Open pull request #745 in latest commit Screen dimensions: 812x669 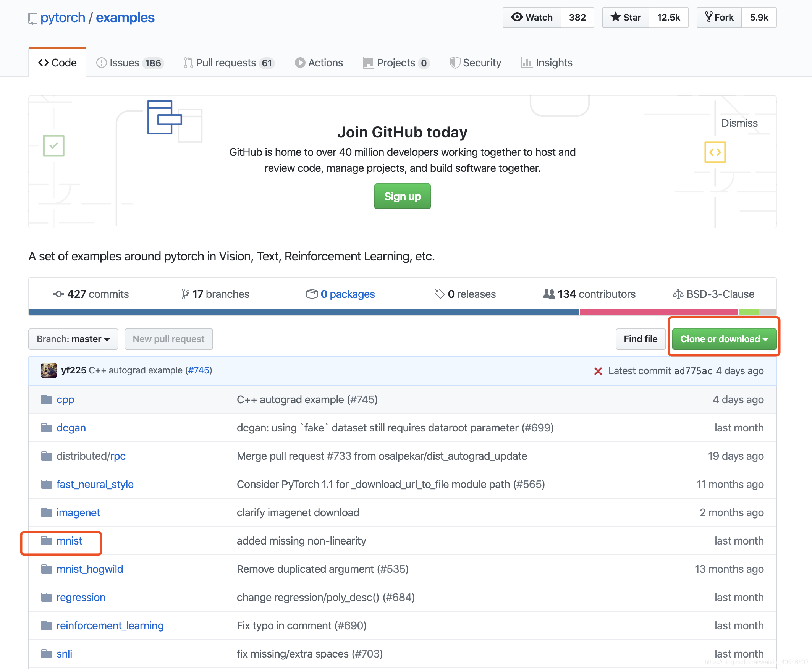[199, 370]
